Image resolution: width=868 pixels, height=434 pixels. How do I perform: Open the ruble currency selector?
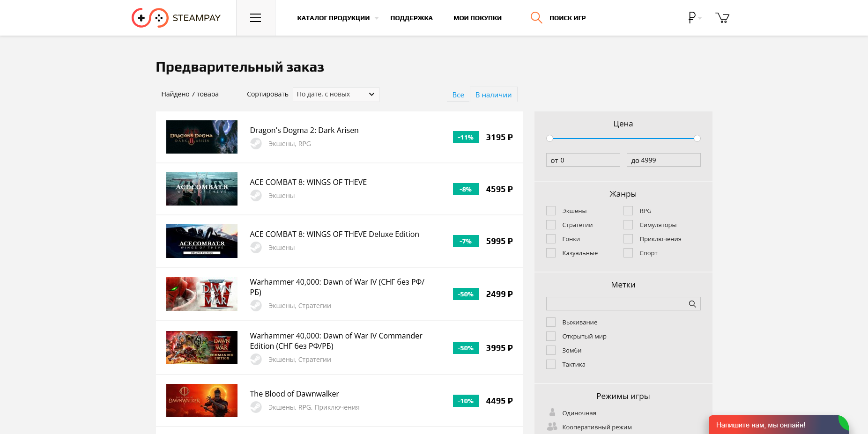(695, 18)
